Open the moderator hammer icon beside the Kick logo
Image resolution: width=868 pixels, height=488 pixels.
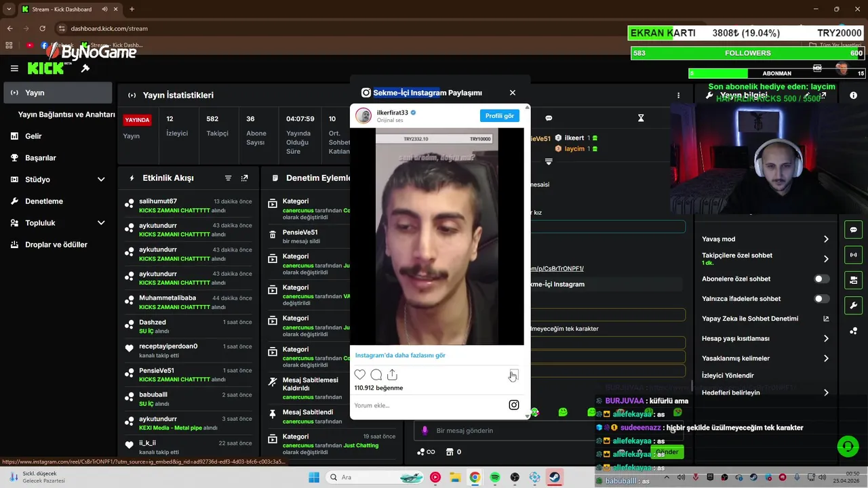point(85,68)
